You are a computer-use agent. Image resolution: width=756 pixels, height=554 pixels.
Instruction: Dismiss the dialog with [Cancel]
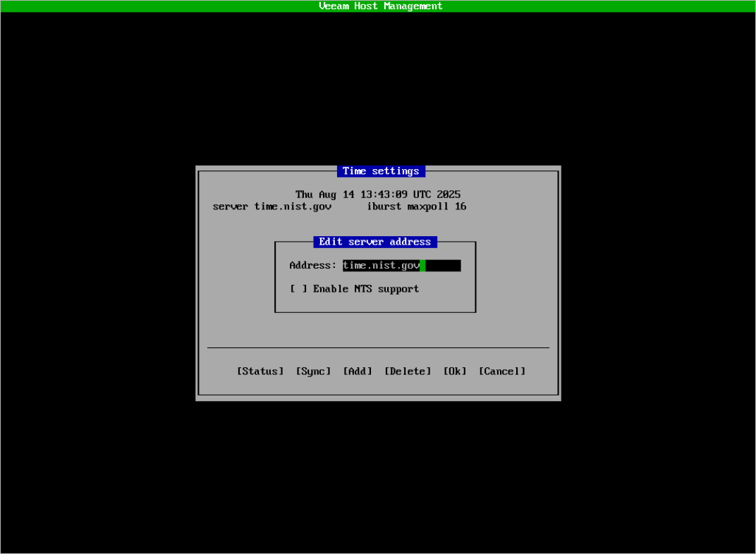502,371
